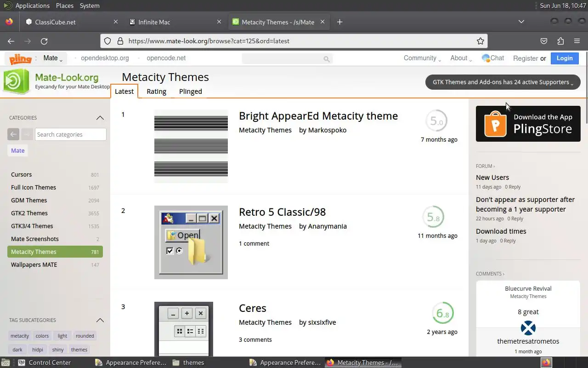588x368 pixels.
Task: Select the Rating tab
Action: (x=156, y=91)
